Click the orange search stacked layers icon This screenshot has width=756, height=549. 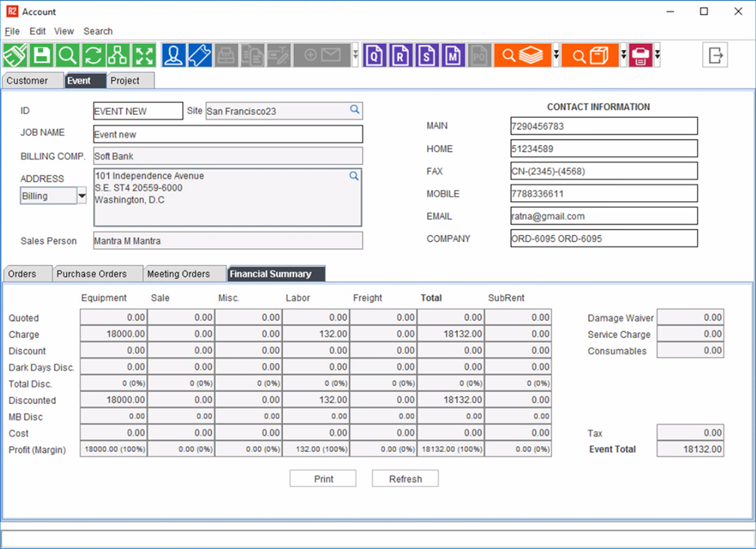522,55
